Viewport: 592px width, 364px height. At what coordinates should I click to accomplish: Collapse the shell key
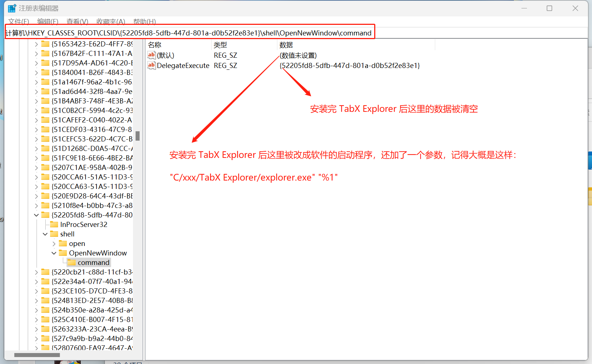click(x=45, y=234)
